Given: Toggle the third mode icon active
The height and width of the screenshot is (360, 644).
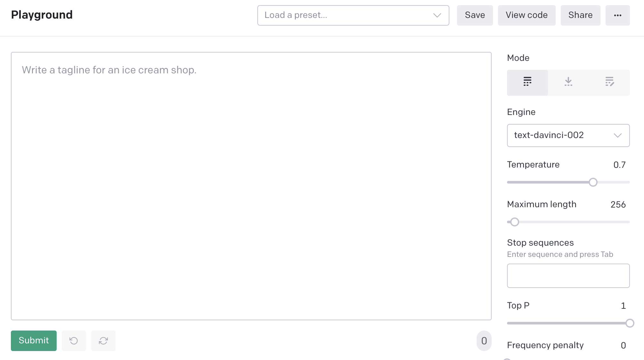Looking at the screenshot, I should (x=609, y=82).
